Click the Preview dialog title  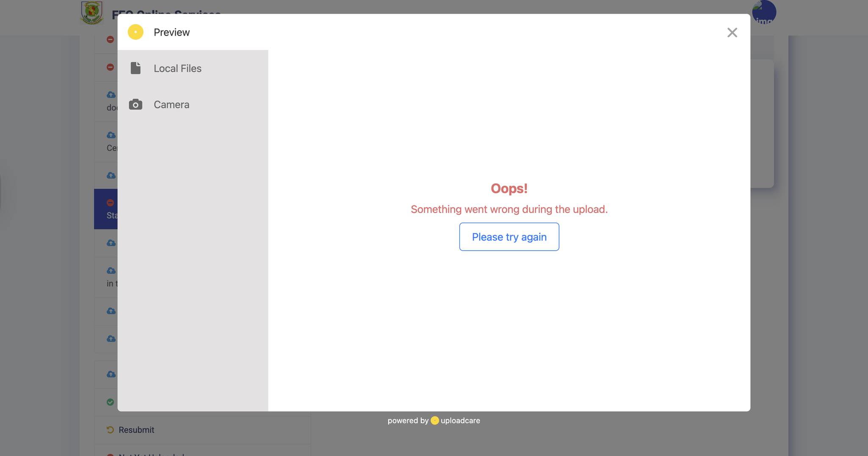click(x=172, y=32)
